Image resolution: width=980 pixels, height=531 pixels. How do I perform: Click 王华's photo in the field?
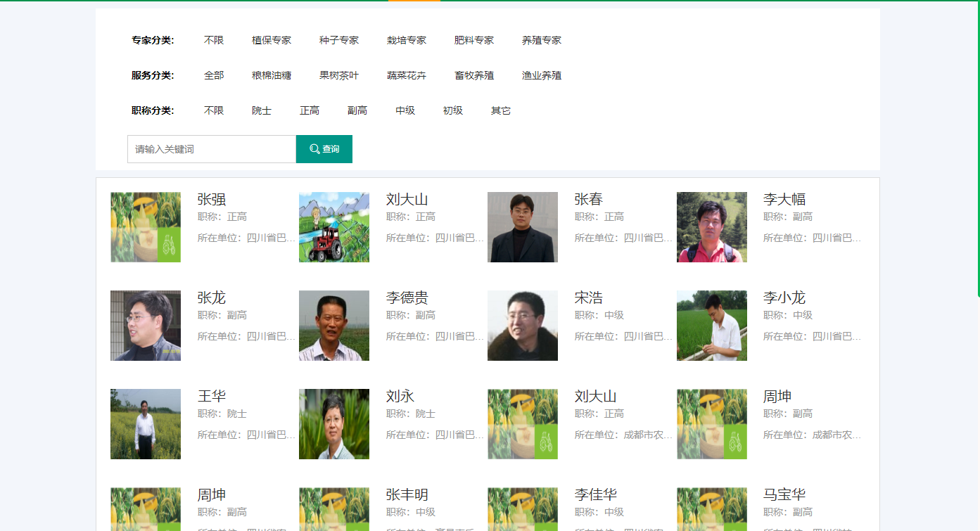tap(146, 424)
